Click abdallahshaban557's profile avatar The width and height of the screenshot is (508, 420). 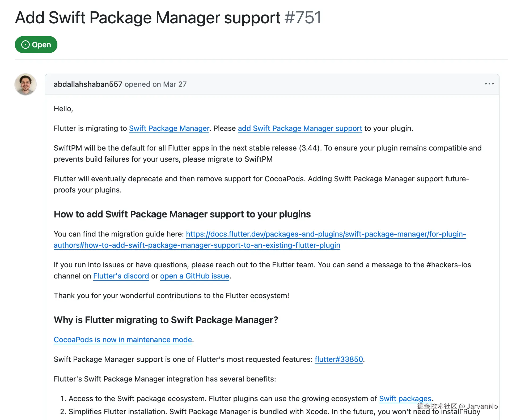(x=26, y=84)
